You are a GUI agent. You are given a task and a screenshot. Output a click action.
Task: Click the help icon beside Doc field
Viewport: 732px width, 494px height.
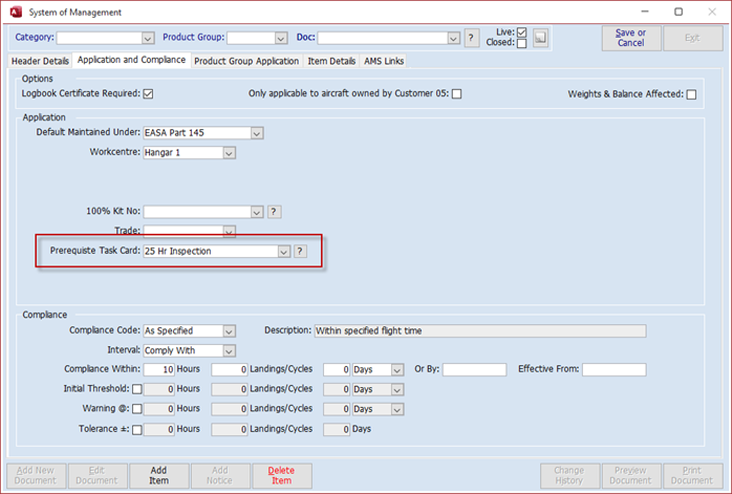click(x=472, y=38)
